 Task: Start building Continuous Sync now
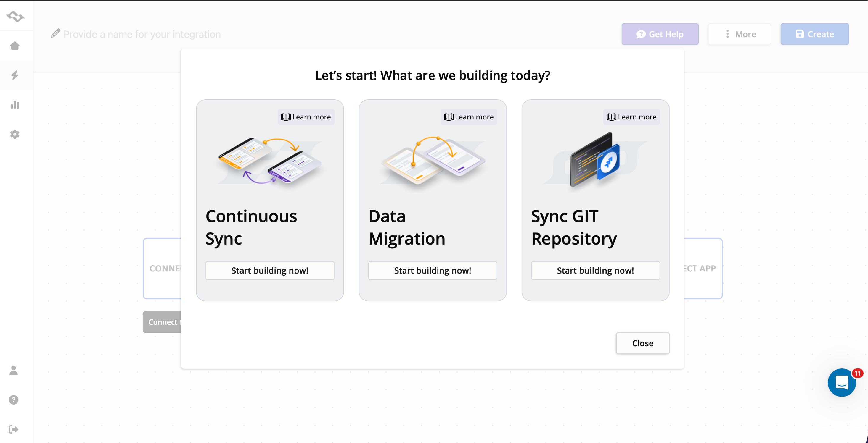pos(270,270)
